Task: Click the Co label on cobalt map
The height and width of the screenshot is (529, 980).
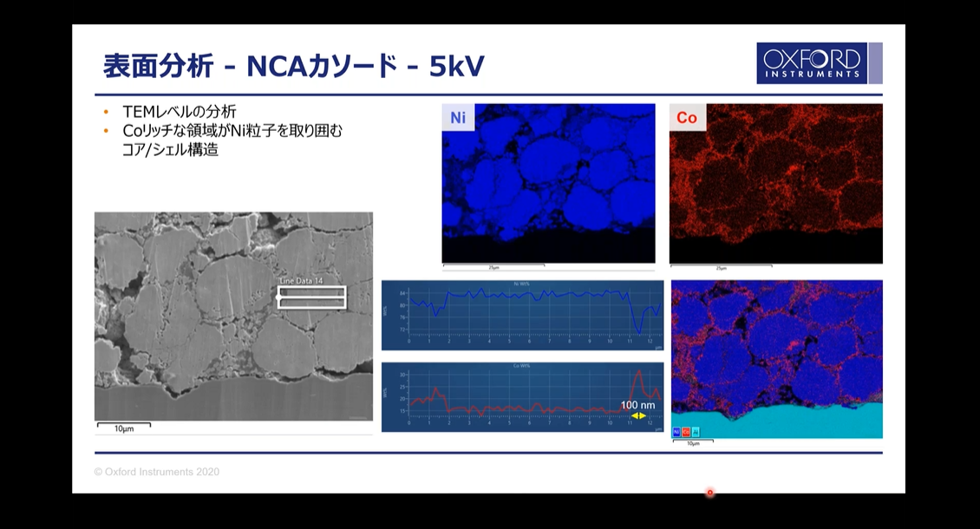Action: click(687, 117)
